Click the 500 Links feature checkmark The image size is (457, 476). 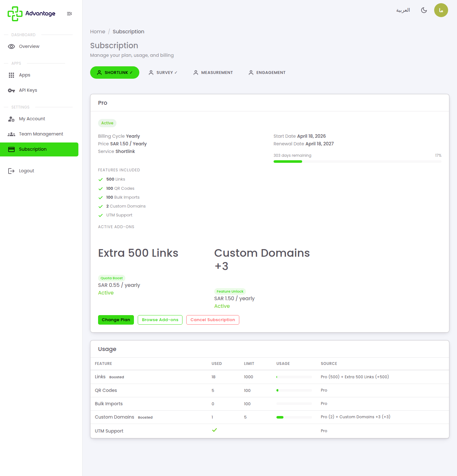[101, 180]
